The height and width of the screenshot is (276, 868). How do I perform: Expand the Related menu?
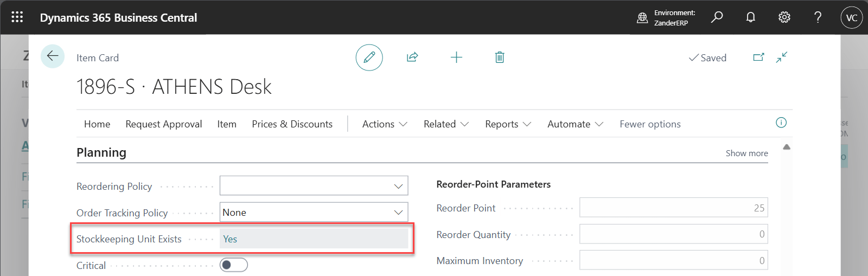tap(446, 124)
